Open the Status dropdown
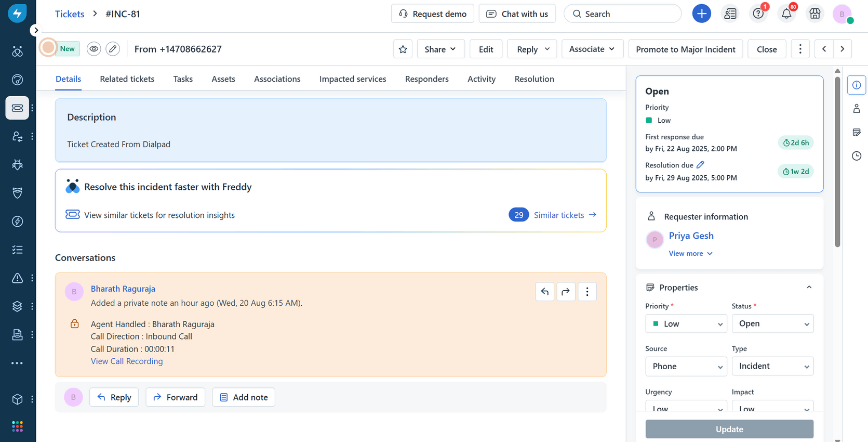 click(x=772, y=323)
